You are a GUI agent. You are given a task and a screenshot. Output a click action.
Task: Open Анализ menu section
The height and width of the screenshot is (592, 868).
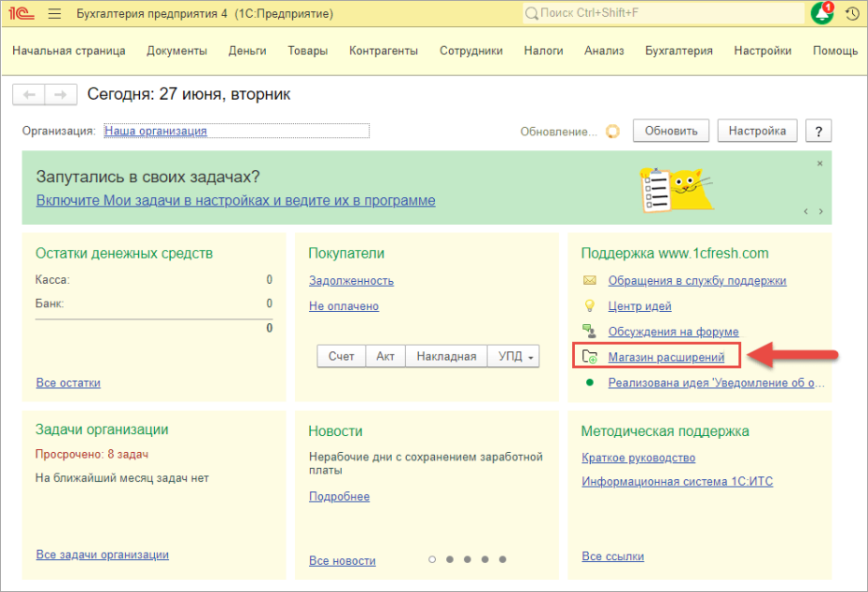click(604, 51)
